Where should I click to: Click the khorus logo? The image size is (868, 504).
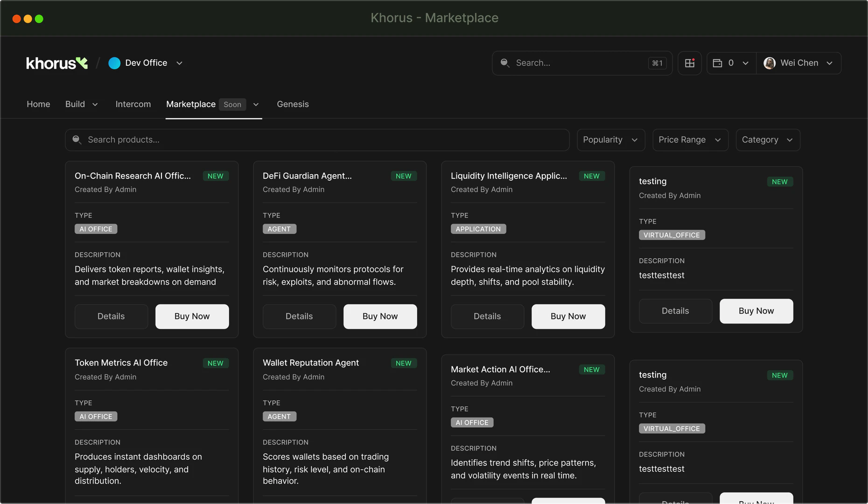point(56,63)
